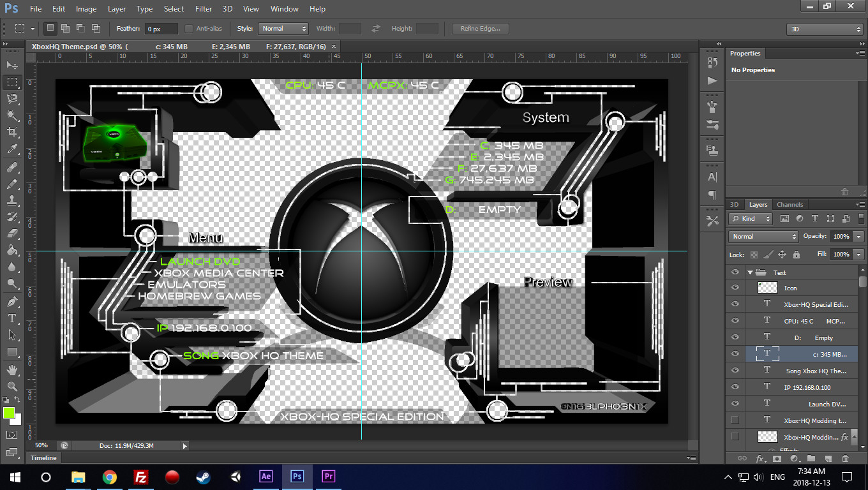Image resolution: width=868 pixels, height=490 pixels.
Task: Hide the Icon layer
Action: (x=735, y=288)
